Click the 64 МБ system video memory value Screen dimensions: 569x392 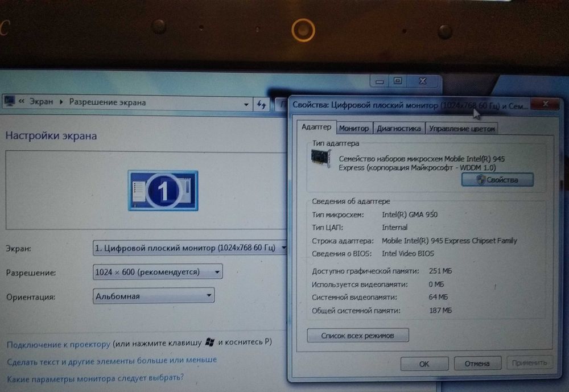[438, 297]
